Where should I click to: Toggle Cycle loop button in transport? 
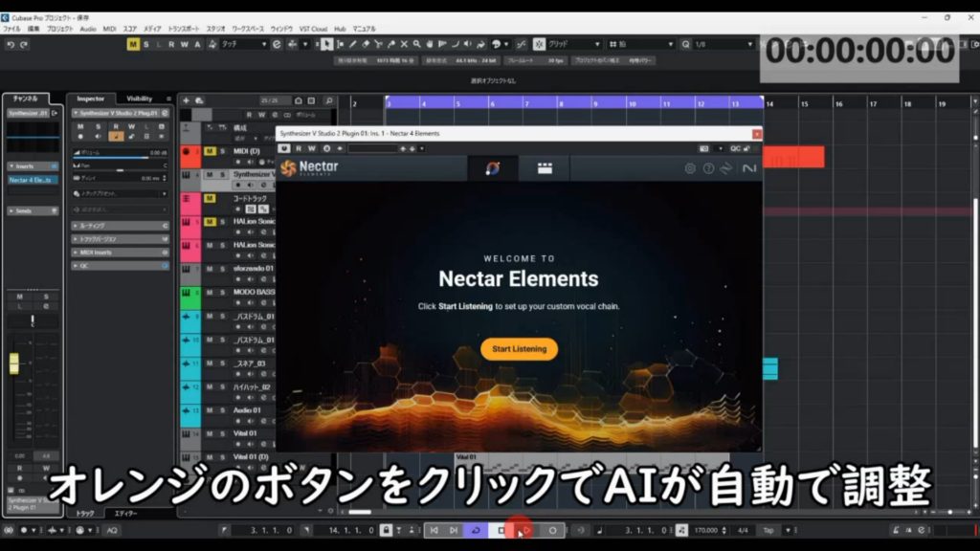tap(476, 530)
